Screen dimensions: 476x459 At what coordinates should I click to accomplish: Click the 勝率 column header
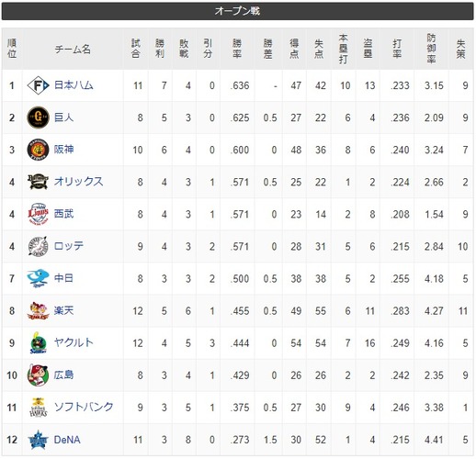pos(237,49)
